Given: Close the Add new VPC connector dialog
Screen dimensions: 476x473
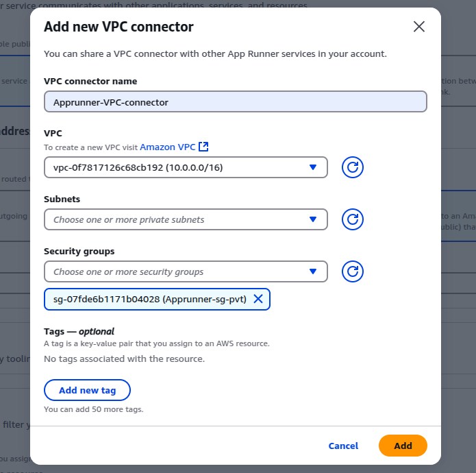Looking at the screenshot, I should click(x=419, y=27).
